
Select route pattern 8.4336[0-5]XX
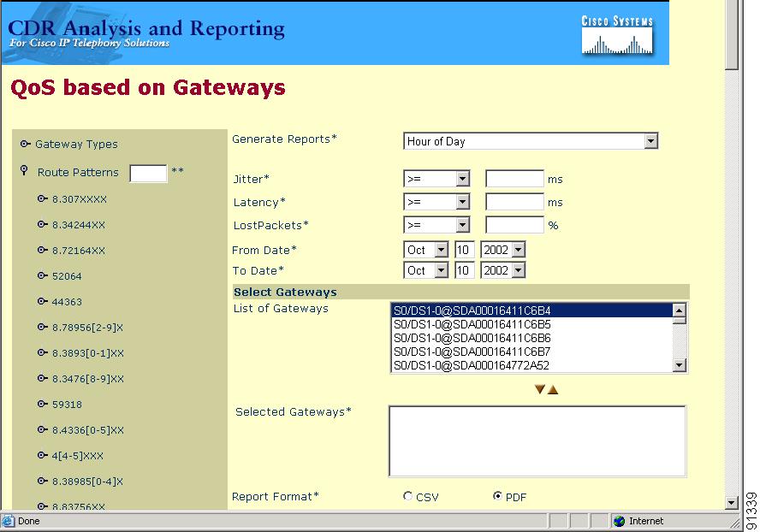coord(88,430)
